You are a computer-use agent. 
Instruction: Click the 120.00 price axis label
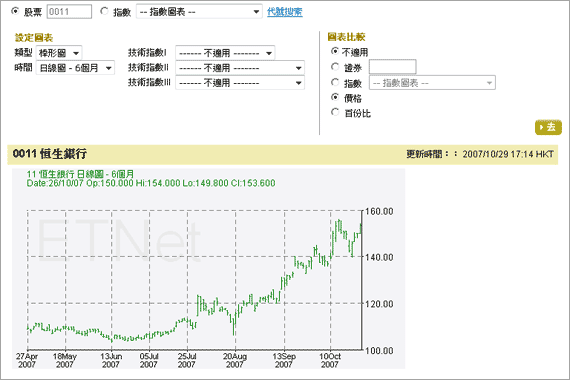coord(379,304)
